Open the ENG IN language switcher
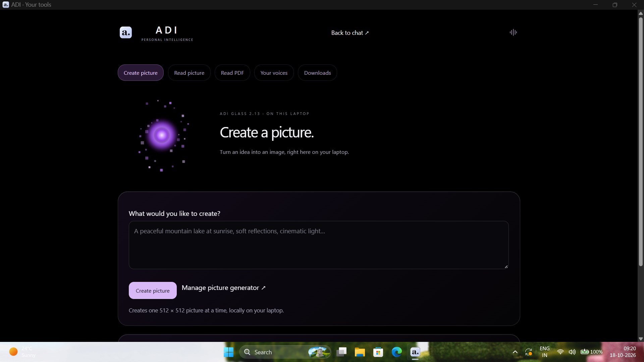Image resolution: width=644 pixels, height=362 pixels. (544, 352)
